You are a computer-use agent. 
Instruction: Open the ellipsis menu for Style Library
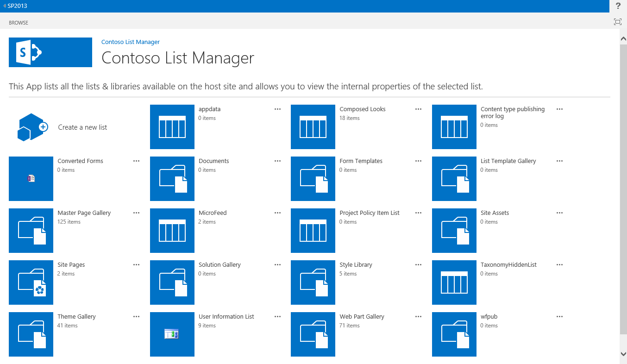pos(419,265)
